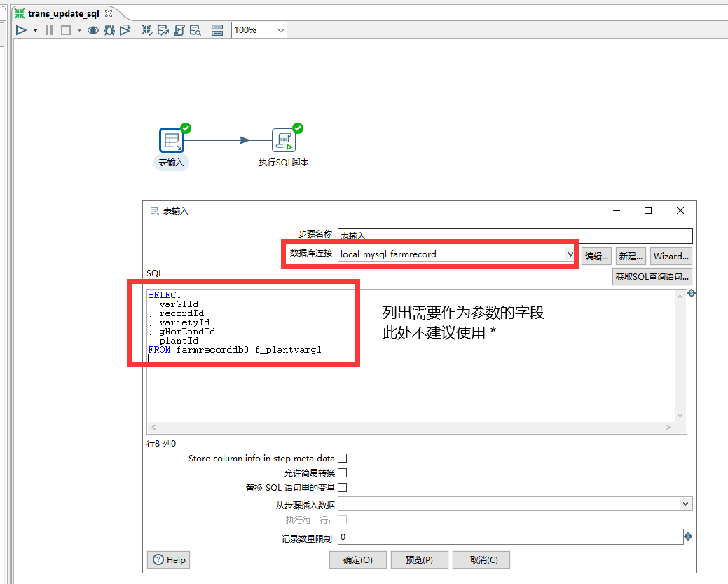
Task: Select the 表输入 step on the canvas
Action: tap(172, 140)
